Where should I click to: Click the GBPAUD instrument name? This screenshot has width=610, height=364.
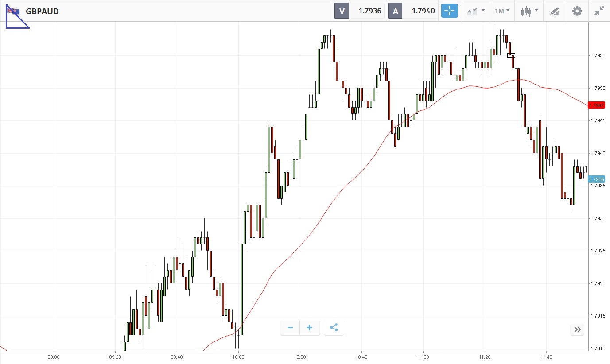(42, 11)
